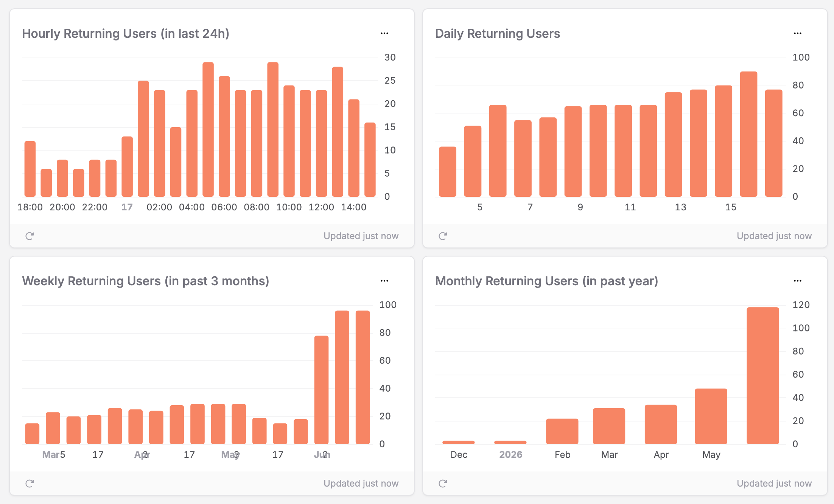The width and height of the screenshot is (834, 504).
Task: Click the 'Hourly Returning Users (in last 24h)' title
Action: [x=126, y=34]
